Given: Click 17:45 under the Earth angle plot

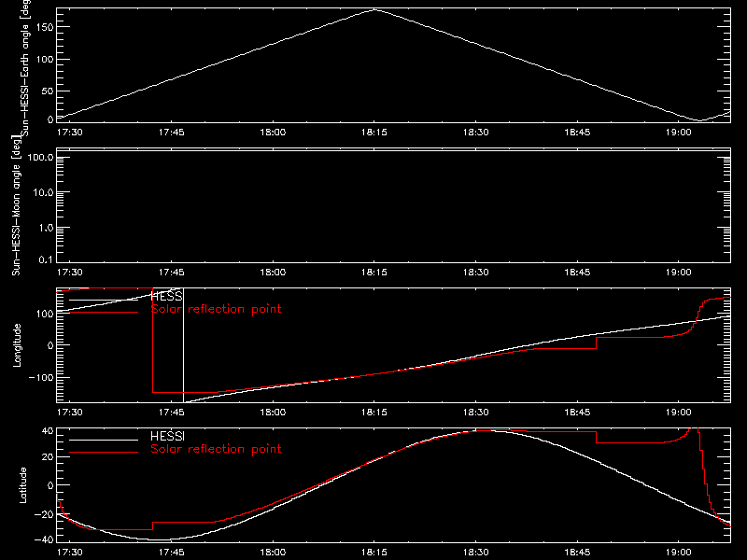Looking at the screenshot, I should [171, 133].
